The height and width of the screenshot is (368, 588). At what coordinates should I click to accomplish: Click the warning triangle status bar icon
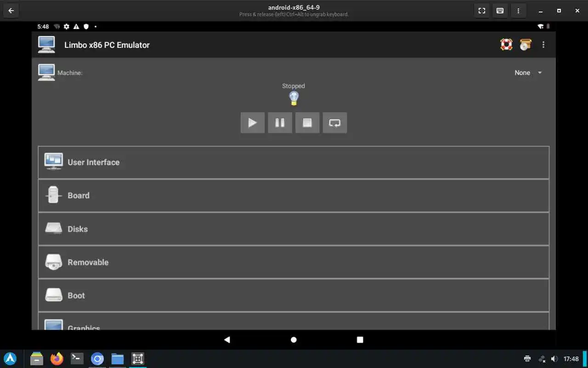(x=76, y=27)
